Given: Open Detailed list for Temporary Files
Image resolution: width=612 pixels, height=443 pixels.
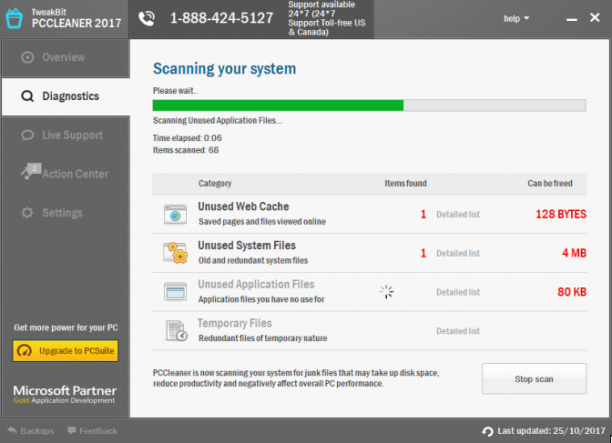Looking at the screenshot, I should coord(458,331).
